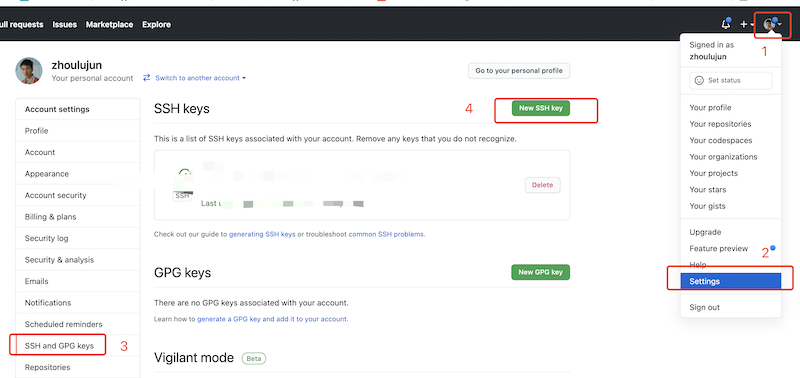Click the smiley Set status icon
Viewport: 800px width, 378px height.
[699, 80]
